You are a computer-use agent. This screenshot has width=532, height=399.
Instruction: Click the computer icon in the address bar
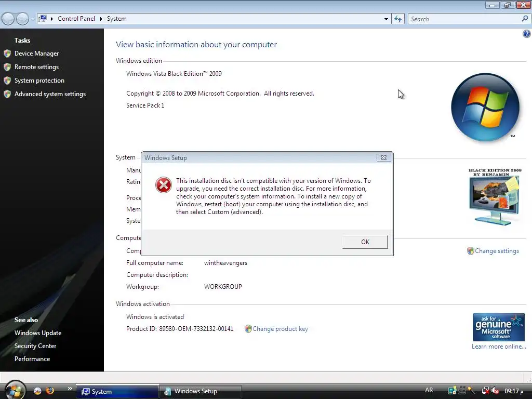(x=43, y=19)
